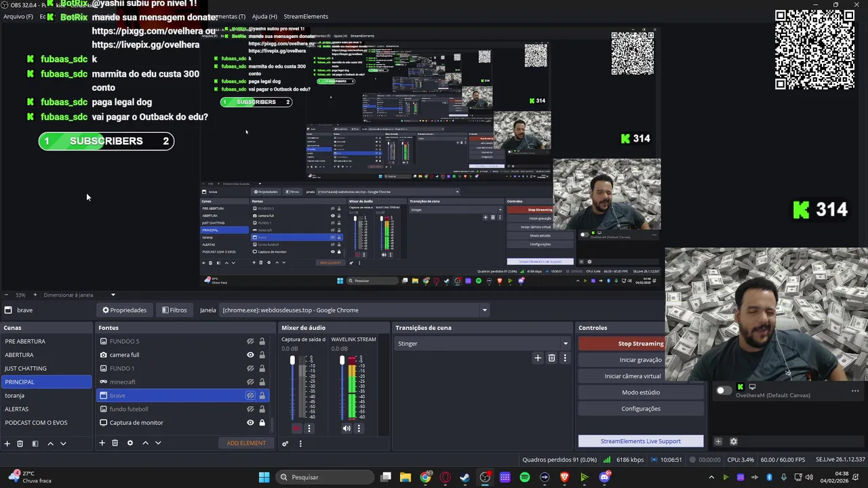Viewport: 868px width, 488px height.
Task: Open the Ajuda (H) menu
Action: click(264, 16)
